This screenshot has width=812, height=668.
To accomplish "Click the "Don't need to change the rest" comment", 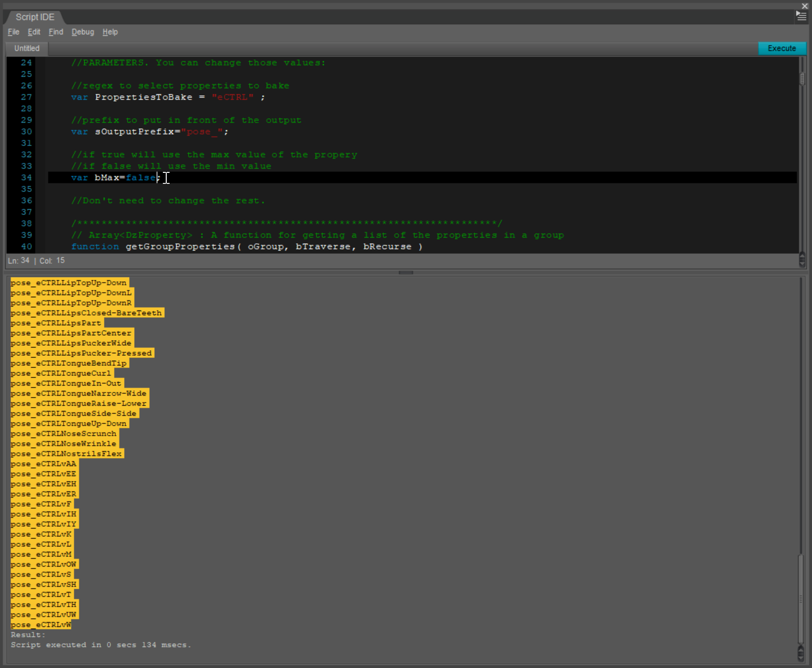I will pyautogui.click(x=168, y=201).
